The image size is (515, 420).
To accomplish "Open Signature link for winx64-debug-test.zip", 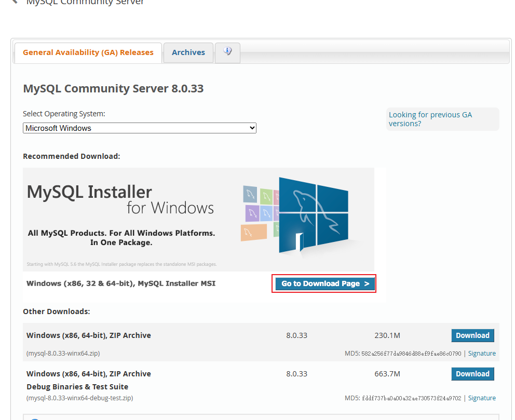I will point(482,398).
